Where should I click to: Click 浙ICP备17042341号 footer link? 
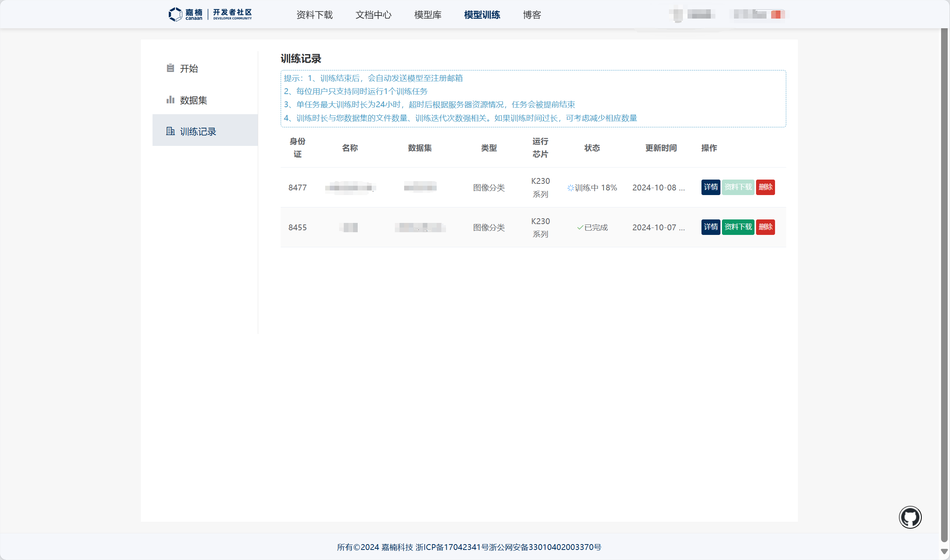pyautogui.click(x=452, y=547)
